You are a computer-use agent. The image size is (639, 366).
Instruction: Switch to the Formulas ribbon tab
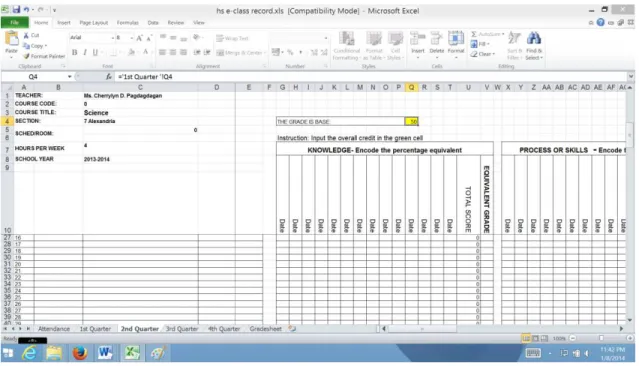[x=128, y=23]
